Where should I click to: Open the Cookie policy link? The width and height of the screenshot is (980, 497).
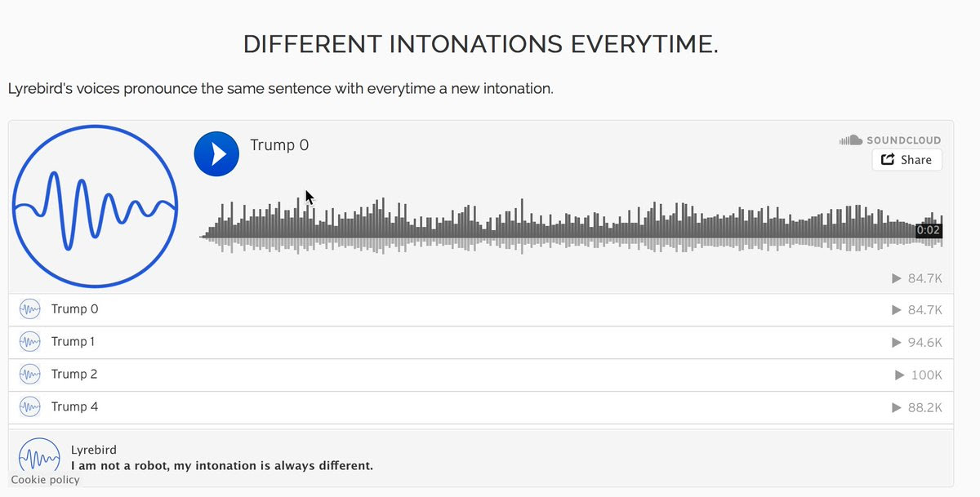pyautogui.click(x=46, y=480)
